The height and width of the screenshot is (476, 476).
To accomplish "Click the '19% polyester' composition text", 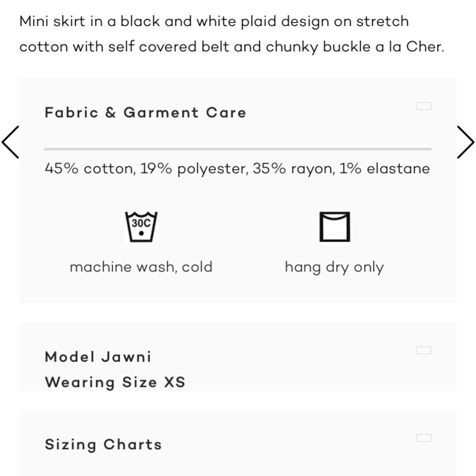I will coord(194,169).
